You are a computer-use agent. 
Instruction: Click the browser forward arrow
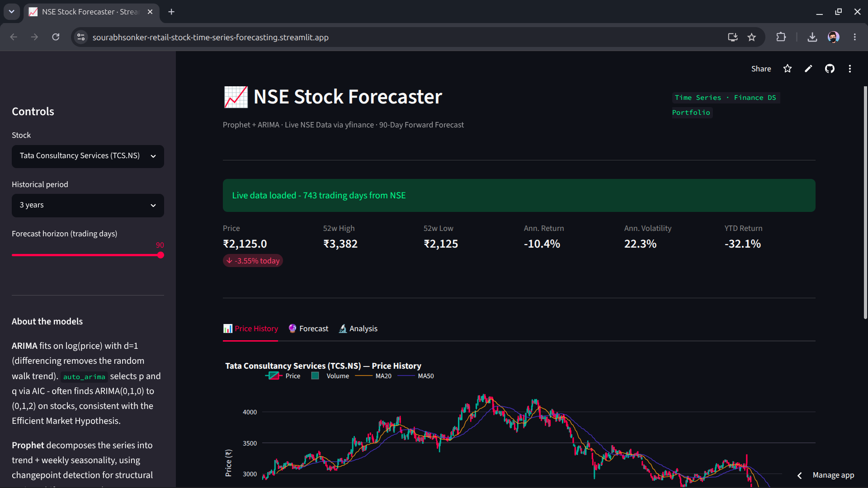coord(34,37)
